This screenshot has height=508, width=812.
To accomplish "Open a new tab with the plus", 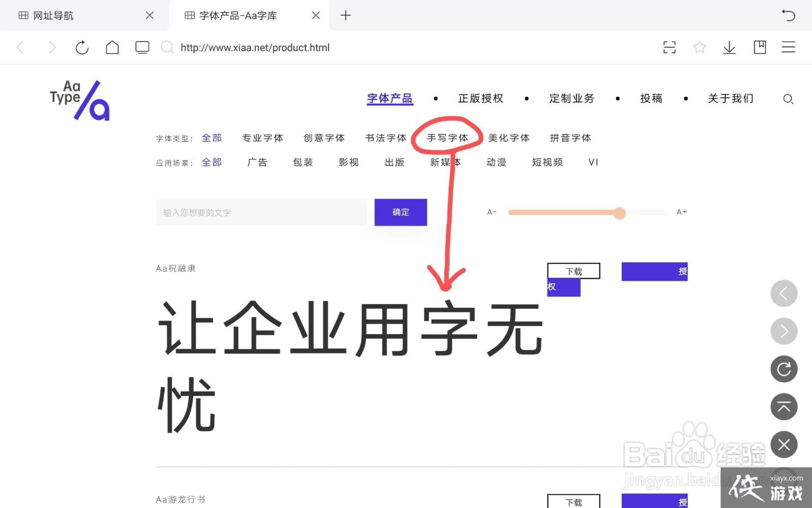I will click(346, 15).
